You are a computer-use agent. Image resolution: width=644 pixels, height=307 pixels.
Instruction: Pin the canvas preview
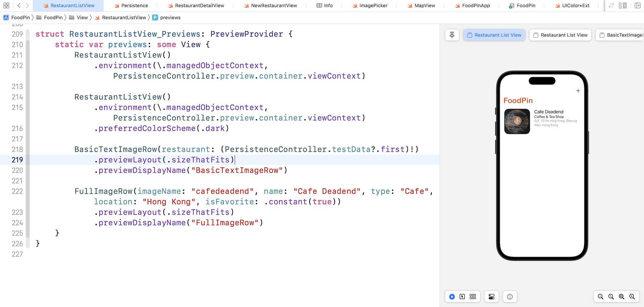(x=452, y=35)
